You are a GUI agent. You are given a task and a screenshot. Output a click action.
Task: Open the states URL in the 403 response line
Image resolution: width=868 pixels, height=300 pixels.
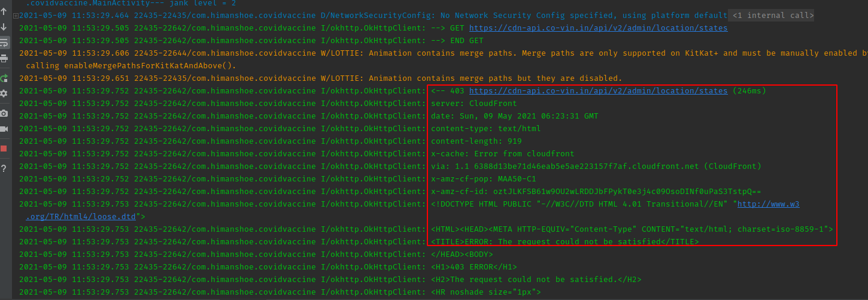599,91
